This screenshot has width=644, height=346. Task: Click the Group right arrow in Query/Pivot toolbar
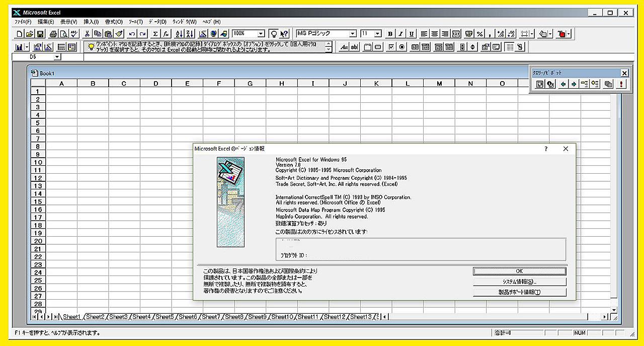pos(574,84)
